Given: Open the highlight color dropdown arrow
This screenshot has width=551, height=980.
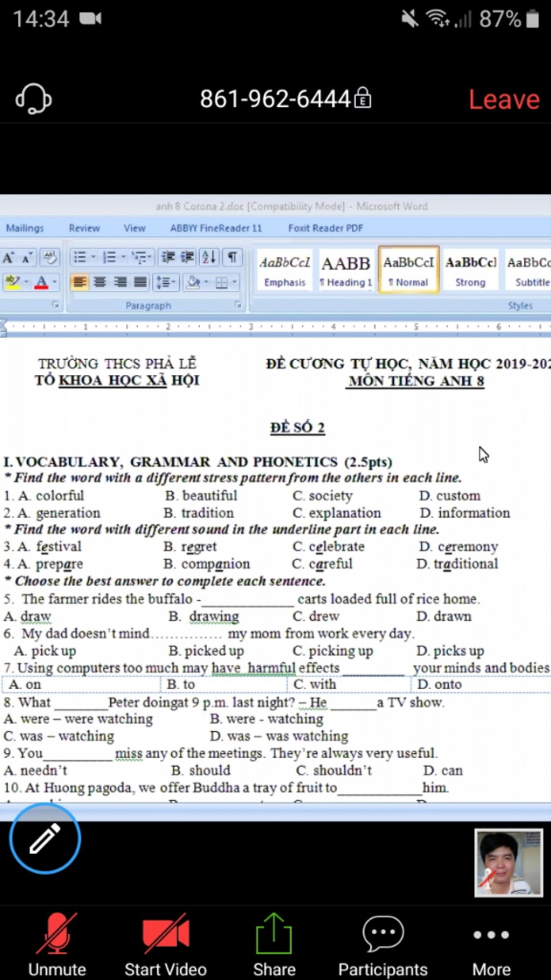Looking at the screenshot, I should click(26, 282).
